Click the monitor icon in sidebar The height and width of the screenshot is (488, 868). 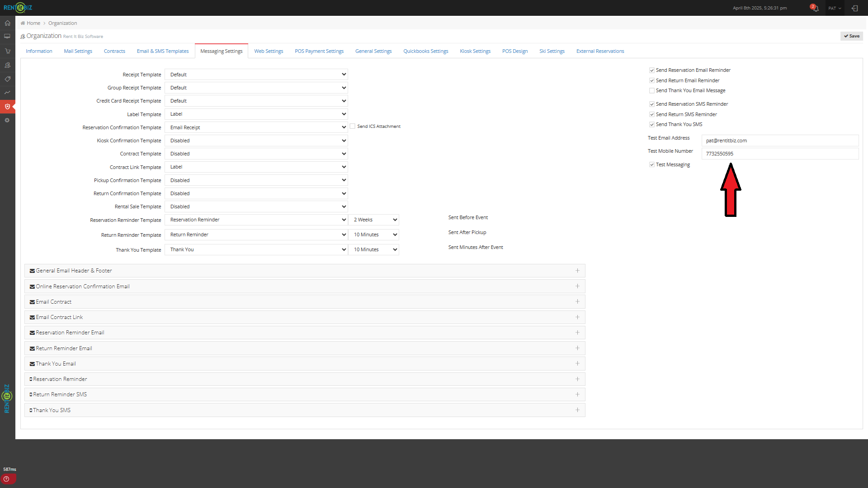(x=7, y=37)
